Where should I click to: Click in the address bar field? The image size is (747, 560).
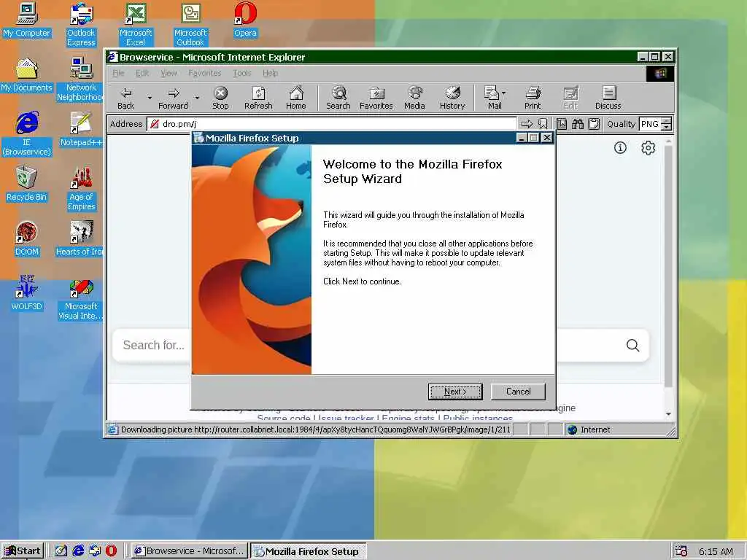coord(332,124)
